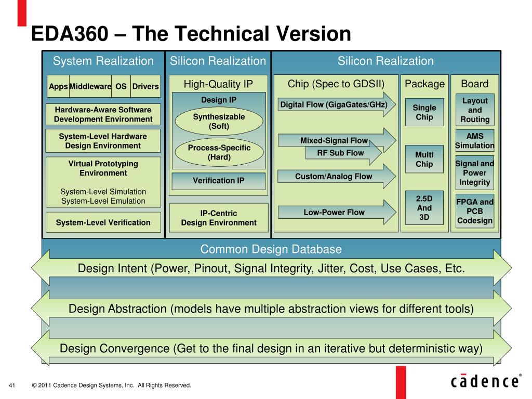Image resolution: width=532 pixels, height=399 pixels.
Task: Click FPGA and PCB Codesign box
Action: tap(475, 211)
